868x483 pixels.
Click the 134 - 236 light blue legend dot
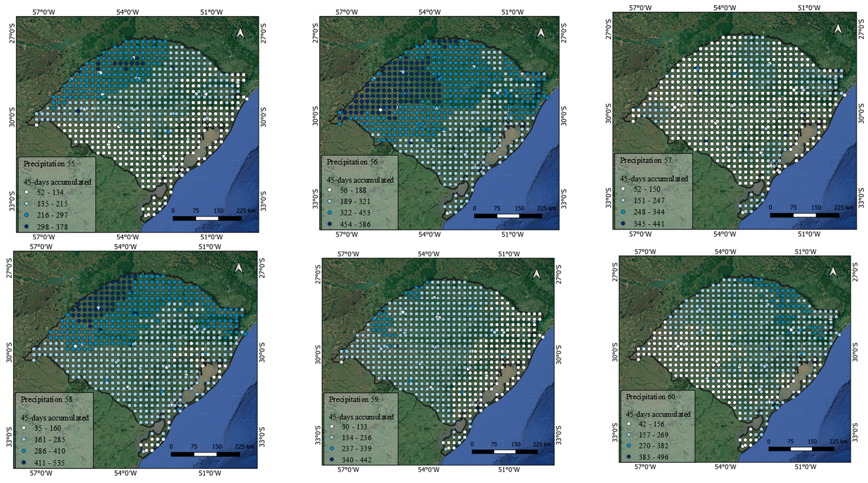click(x=331, y=438)
